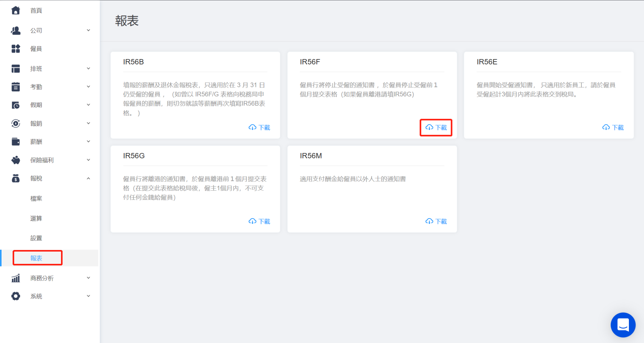Download the IR56M form
This screenshot has height=343, width=644.
436,221
